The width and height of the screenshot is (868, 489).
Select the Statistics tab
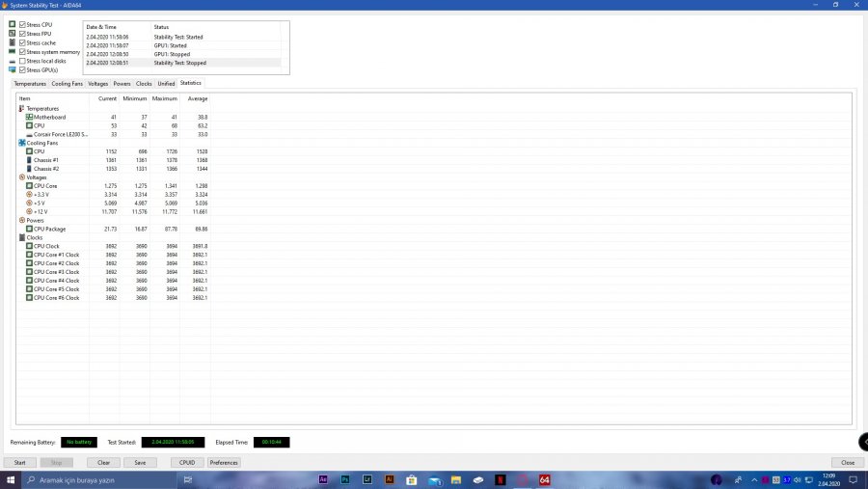[x=190, y=83]
